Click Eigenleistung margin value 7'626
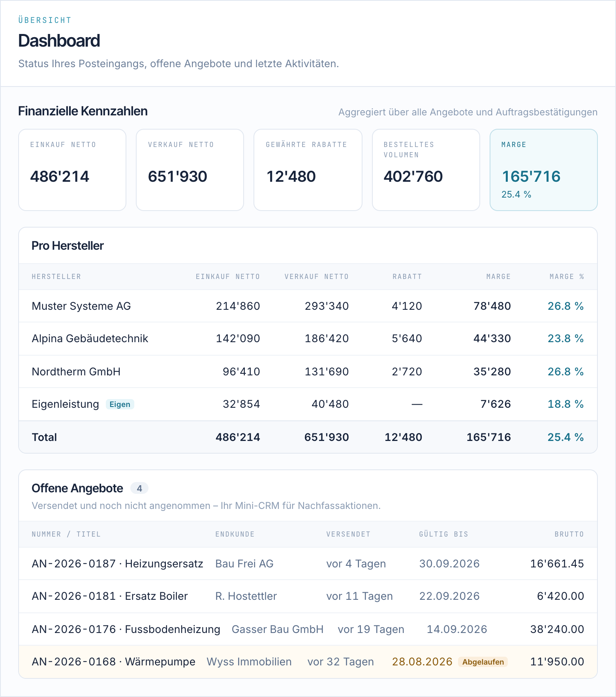 click(x=496, y=404)
